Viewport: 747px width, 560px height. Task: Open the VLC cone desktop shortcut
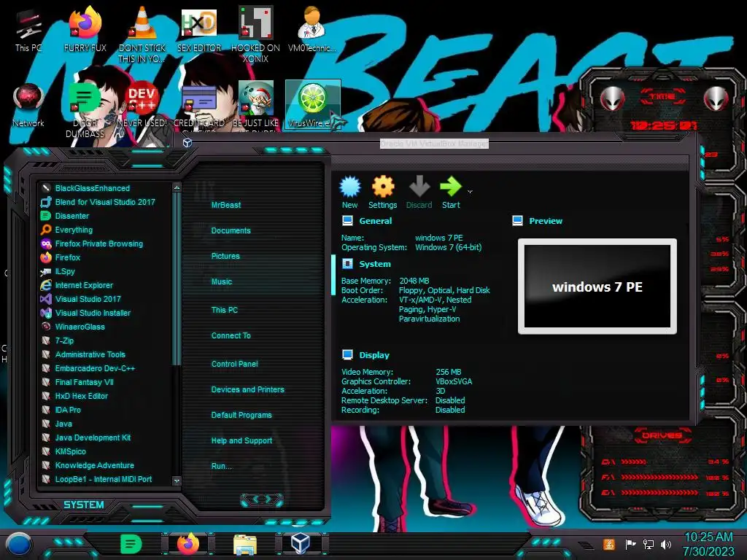coord(142,34)
